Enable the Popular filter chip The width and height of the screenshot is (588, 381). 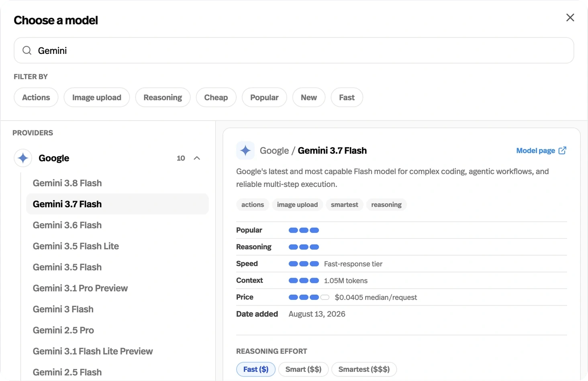[x=264, y=97]
